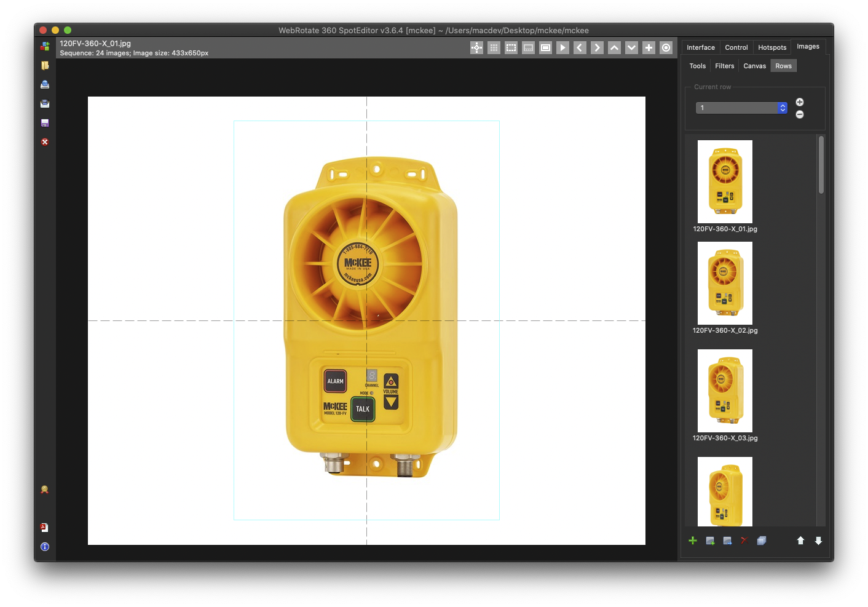Open the Canvas sub-tab
The height and width of the screenshot is (607, 868).
[x=754, y=66]
